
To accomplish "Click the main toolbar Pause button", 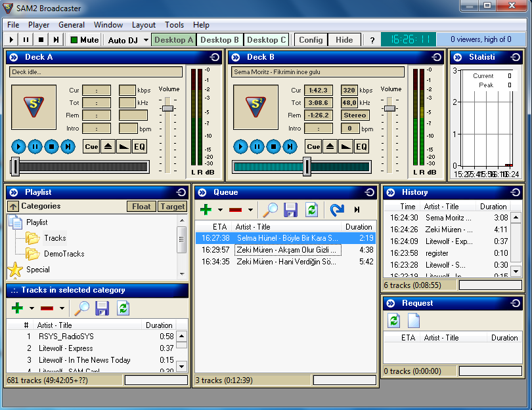I will click(26, 40).
